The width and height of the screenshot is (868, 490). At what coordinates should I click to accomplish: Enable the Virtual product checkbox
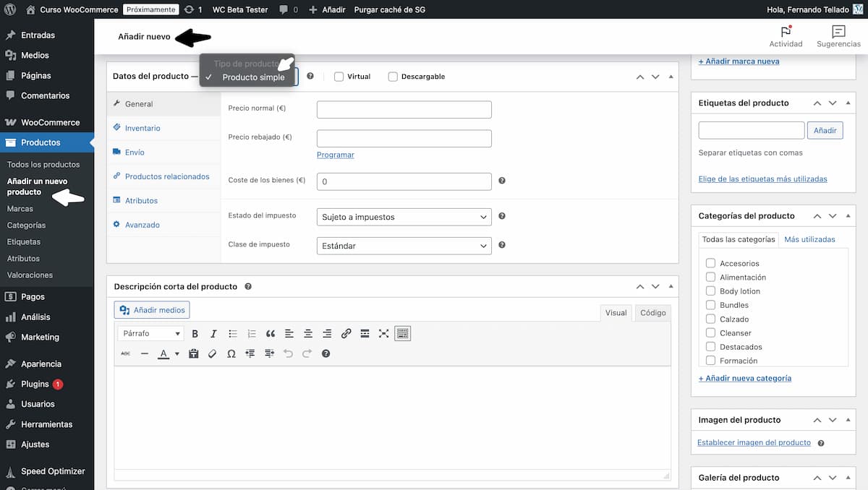pos(338,76)
